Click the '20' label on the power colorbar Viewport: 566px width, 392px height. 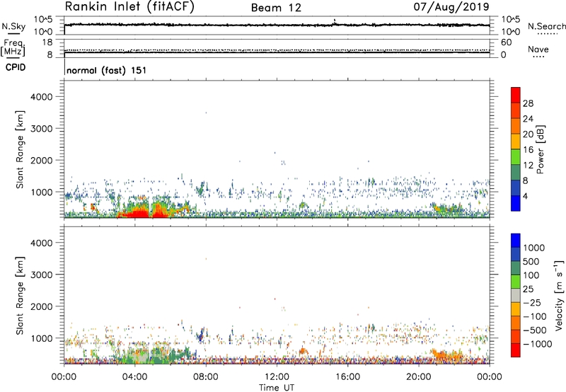click(x=528, y=134)
